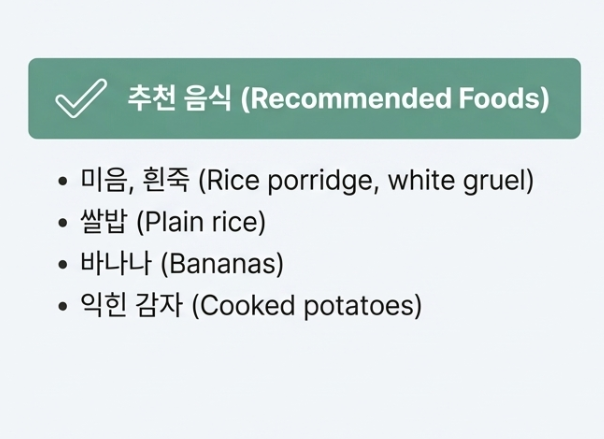Viewport: 604px width, 439px height.
Task: Click the Korean word 흰죽
Action: pos(166,180)
